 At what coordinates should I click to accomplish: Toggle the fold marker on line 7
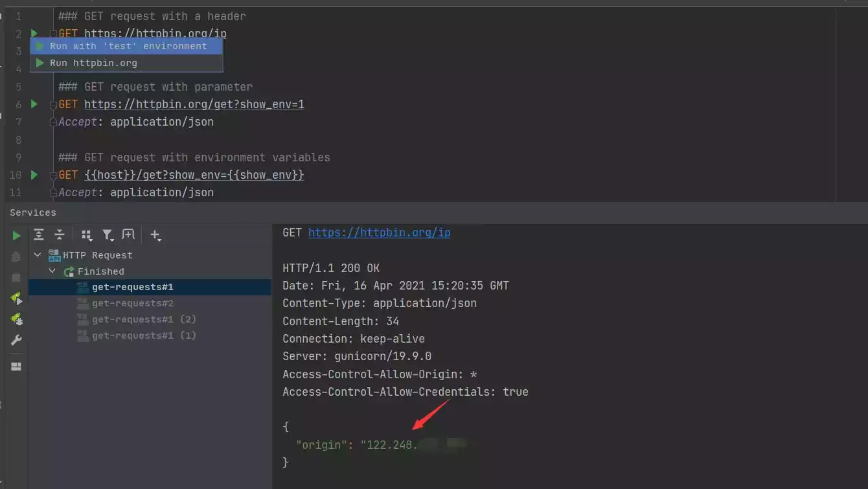click(x=53, y=122)
